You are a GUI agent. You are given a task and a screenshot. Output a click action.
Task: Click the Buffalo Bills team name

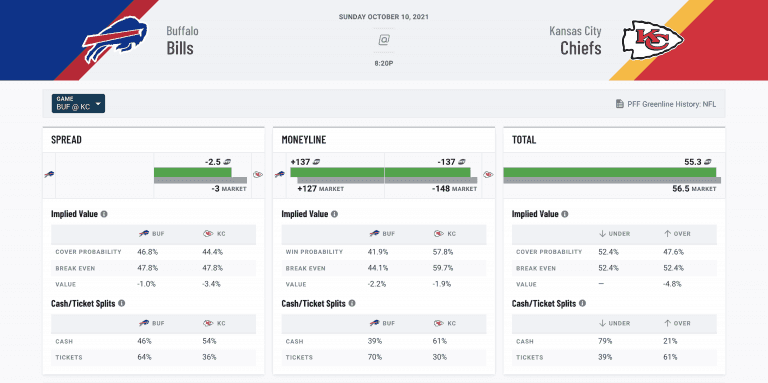[x=182, y=40]
